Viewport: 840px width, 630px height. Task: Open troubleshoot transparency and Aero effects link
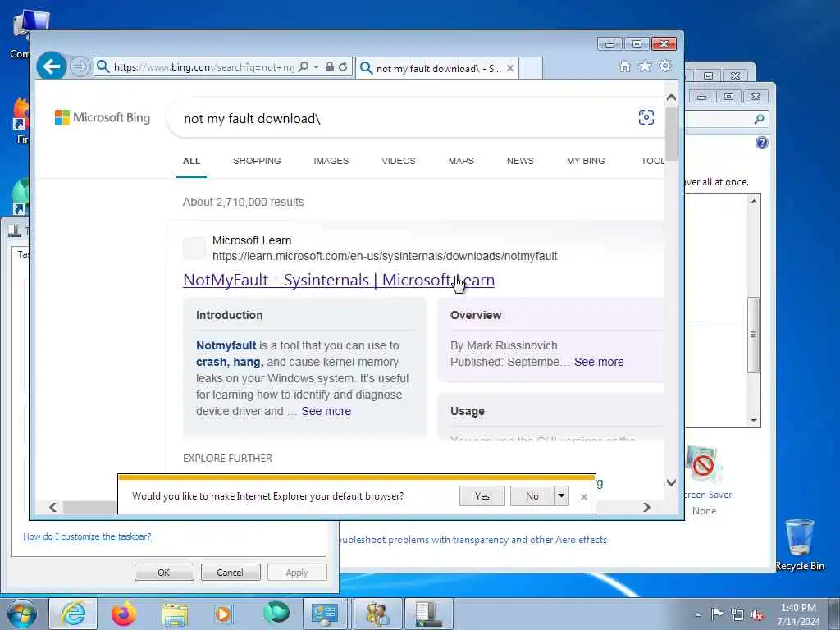pos(473,540)
